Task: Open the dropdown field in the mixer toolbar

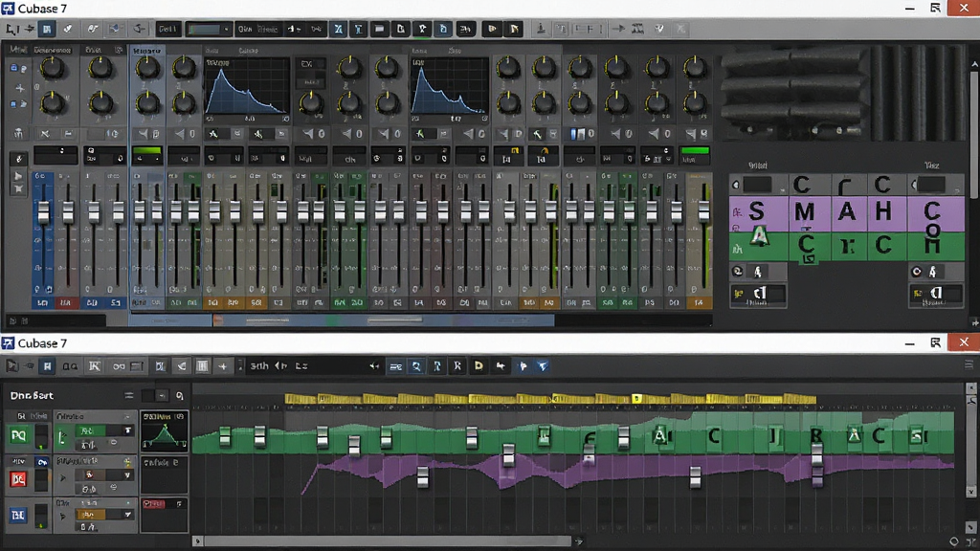Action: pos(210,29)
